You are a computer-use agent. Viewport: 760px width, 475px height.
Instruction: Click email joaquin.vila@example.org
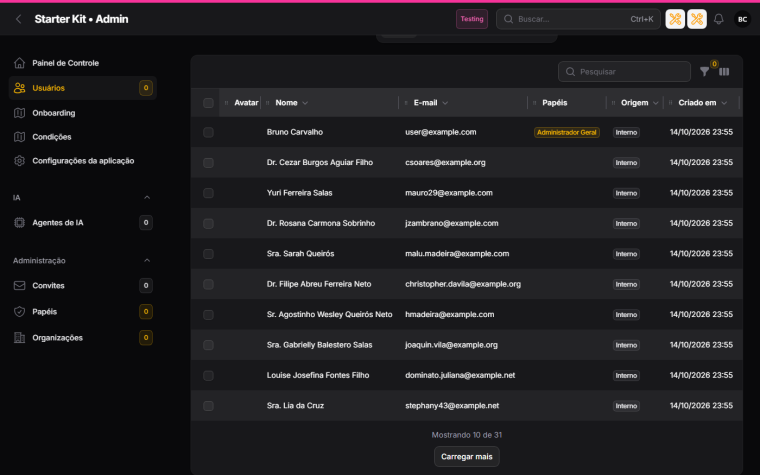[451, 345]
